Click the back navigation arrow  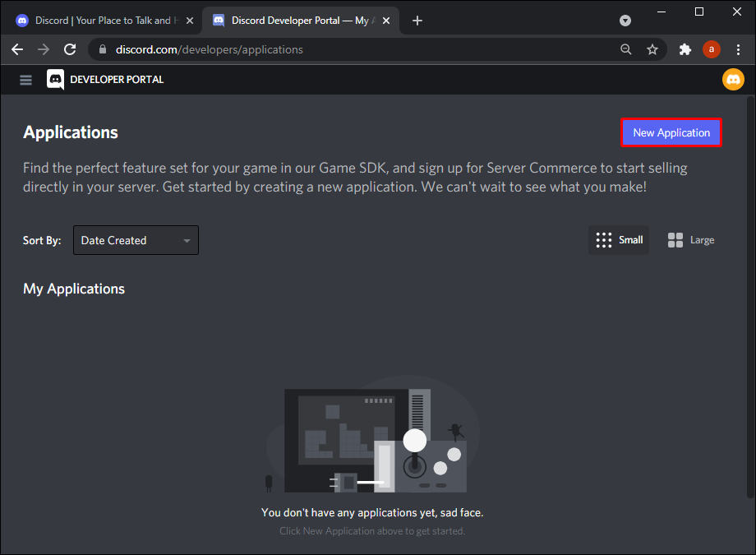coord(17,49)
